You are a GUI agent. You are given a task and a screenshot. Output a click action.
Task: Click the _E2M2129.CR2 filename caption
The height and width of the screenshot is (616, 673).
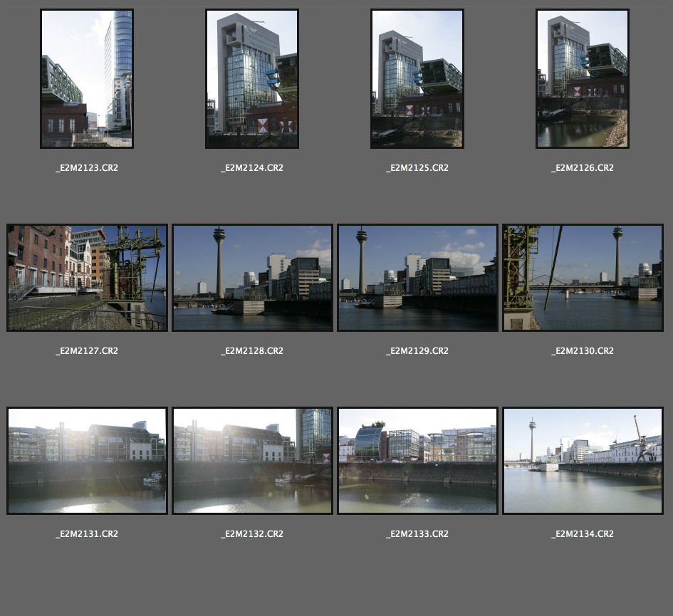(x=417, y=351)
